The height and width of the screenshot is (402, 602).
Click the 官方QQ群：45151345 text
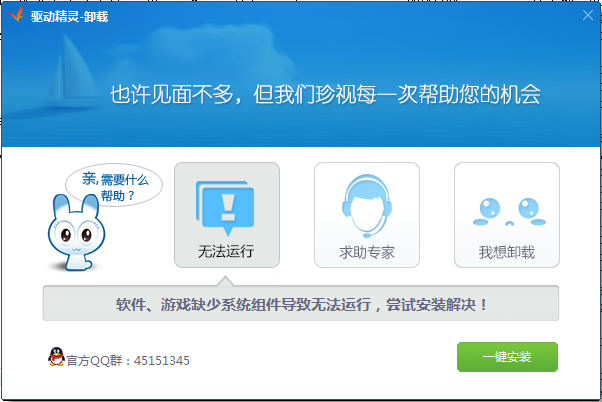[128, 361]
